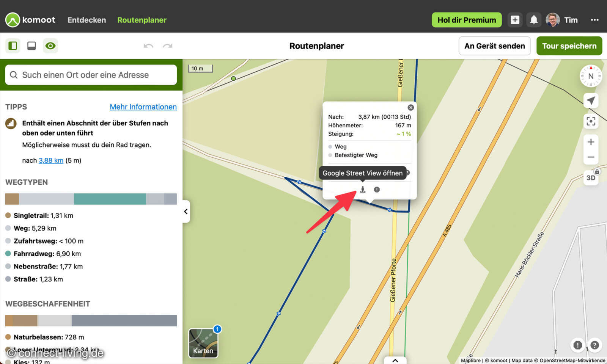Image resolution: width=607 pixels, height=364 pixels.
Task: Toggle the left sidebar panel
Action: tap(13, 45)
